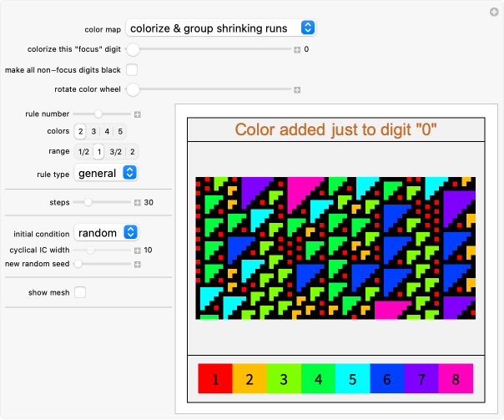
Task: Expand the focus digit slider plus icon
Action: click(x=297, y=49)
